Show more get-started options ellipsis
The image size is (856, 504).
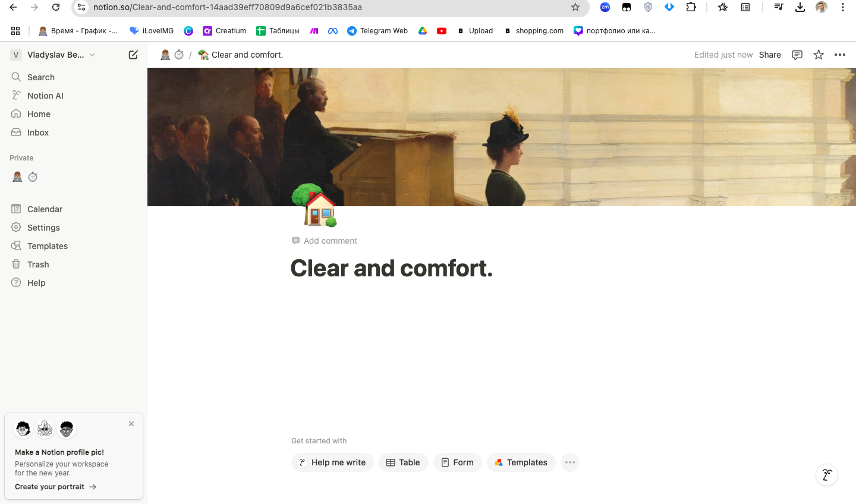(569, 462)
